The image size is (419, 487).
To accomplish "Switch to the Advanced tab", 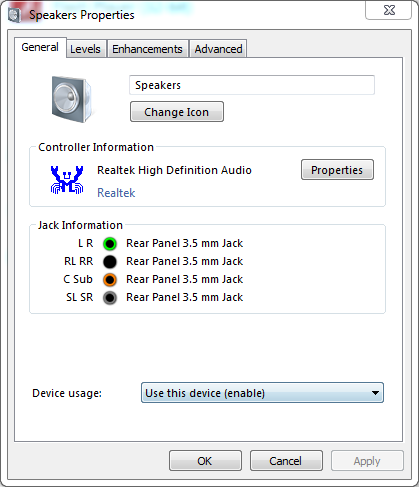I will pyautogui.click(x=218, y=49).
